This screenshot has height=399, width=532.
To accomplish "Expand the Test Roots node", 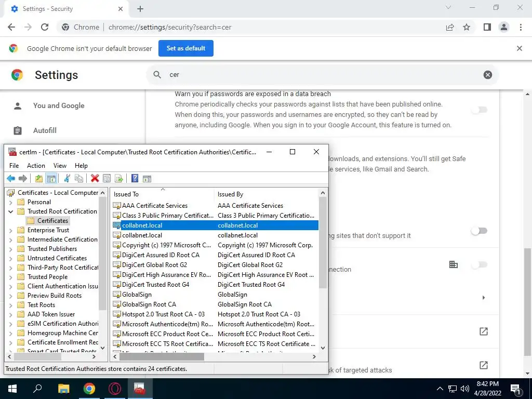I will (10, 305).
